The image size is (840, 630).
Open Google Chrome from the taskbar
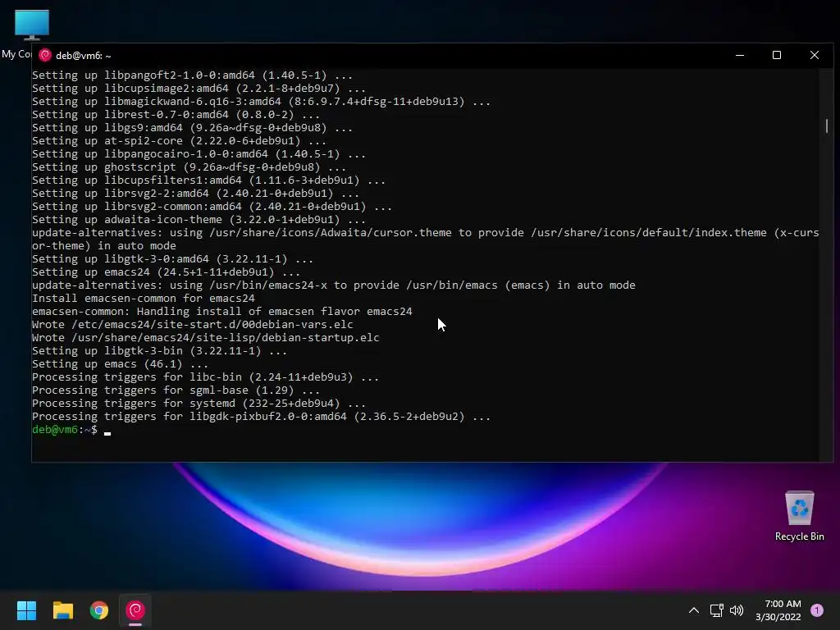pyautogui.click(x=99, y=610)
